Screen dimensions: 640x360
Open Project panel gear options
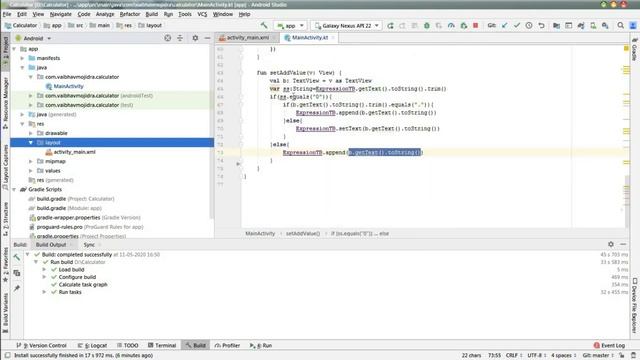(195, 38)
